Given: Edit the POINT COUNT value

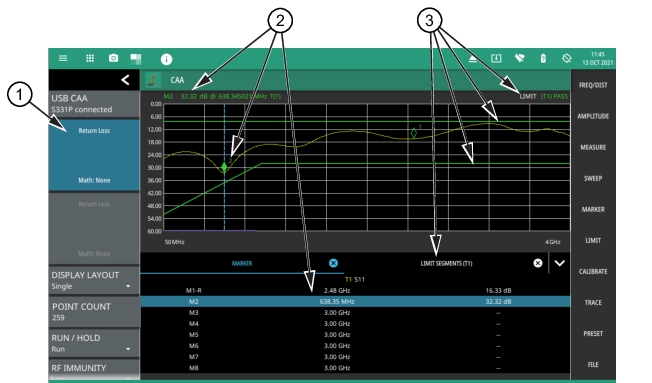Looking at the screenshot, I should pos(94,312).
